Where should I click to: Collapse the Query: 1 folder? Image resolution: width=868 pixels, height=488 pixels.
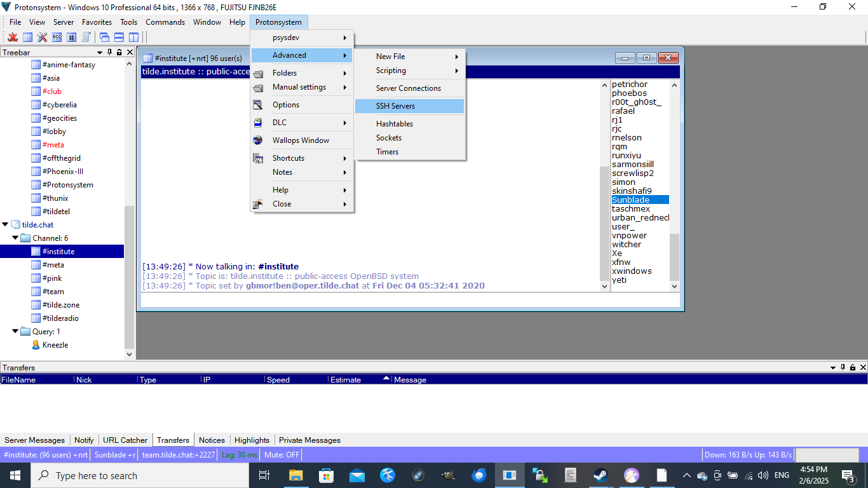16,331
